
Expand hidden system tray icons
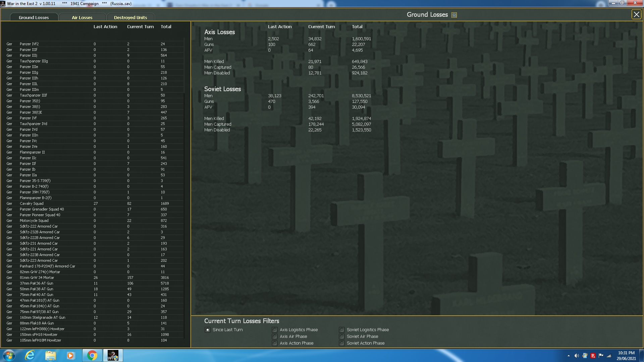(x=569, y=355)
